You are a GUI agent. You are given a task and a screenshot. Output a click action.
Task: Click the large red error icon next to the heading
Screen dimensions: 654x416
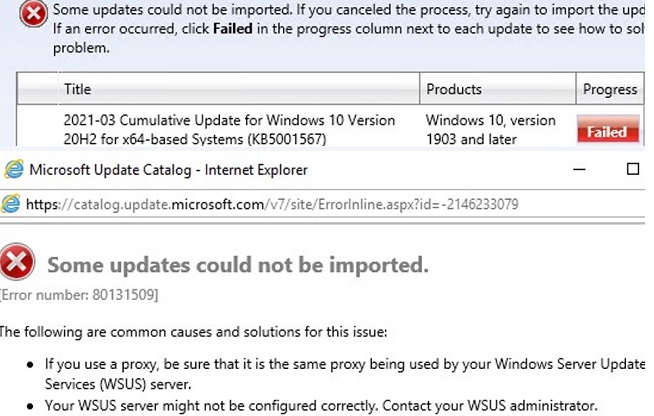(18, 264)
